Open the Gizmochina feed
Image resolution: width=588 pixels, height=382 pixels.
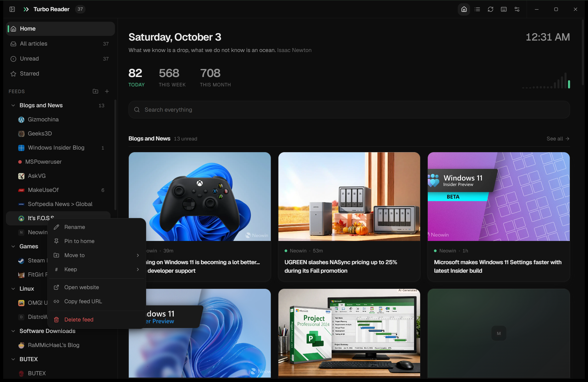58,119
